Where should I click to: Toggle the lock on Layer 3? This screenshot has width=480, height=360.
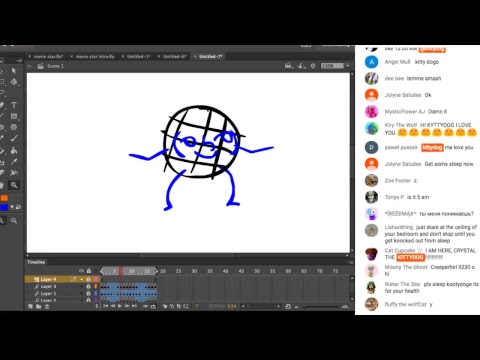[x=88, y=286]
